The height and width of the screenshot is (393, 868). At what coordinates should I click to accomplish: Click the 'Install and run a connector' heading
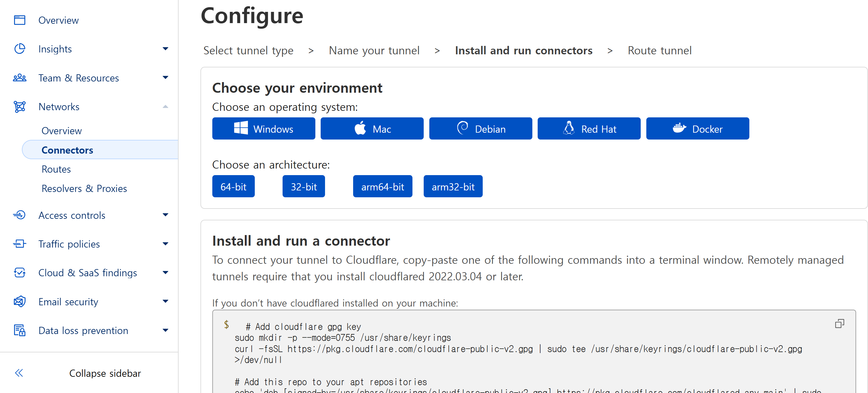(301, 241)
